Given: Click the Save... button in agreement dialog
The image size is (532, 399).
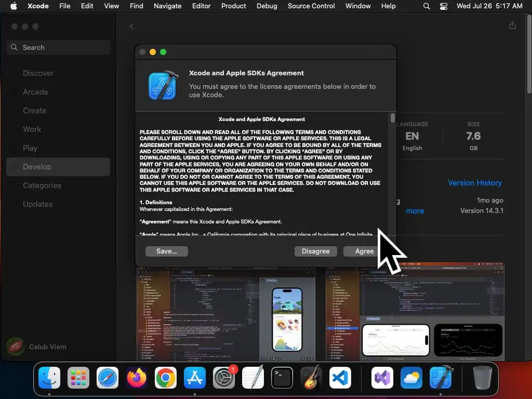Looking at the screenshot, I should [x=167, y=251].
